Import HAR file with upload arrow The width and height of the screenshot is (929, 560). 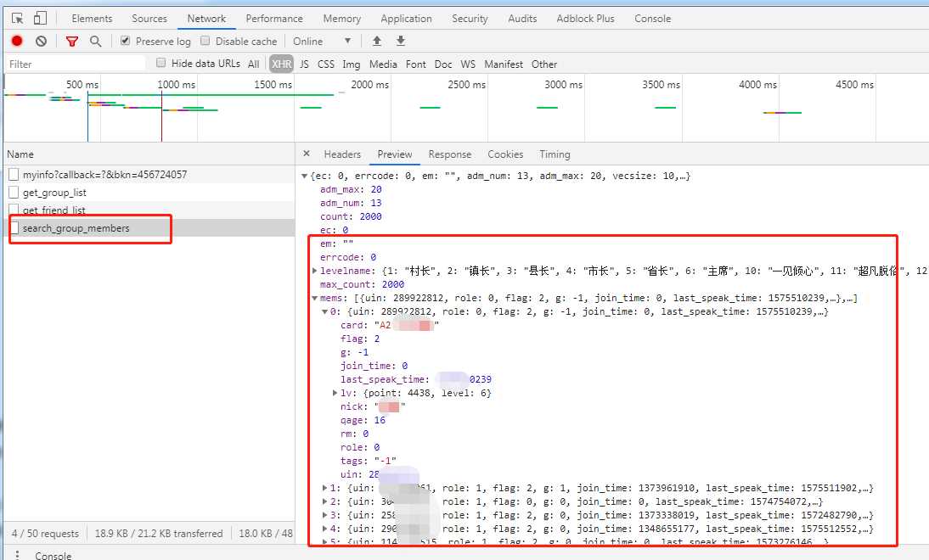tap(377, 41)
